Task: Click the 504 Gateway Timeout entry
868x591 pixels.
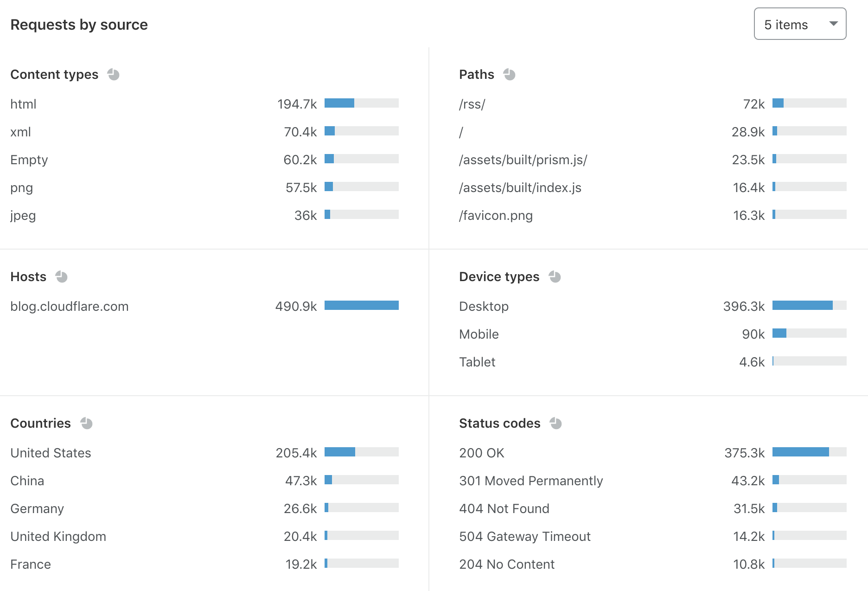Action: coord(524,537)
